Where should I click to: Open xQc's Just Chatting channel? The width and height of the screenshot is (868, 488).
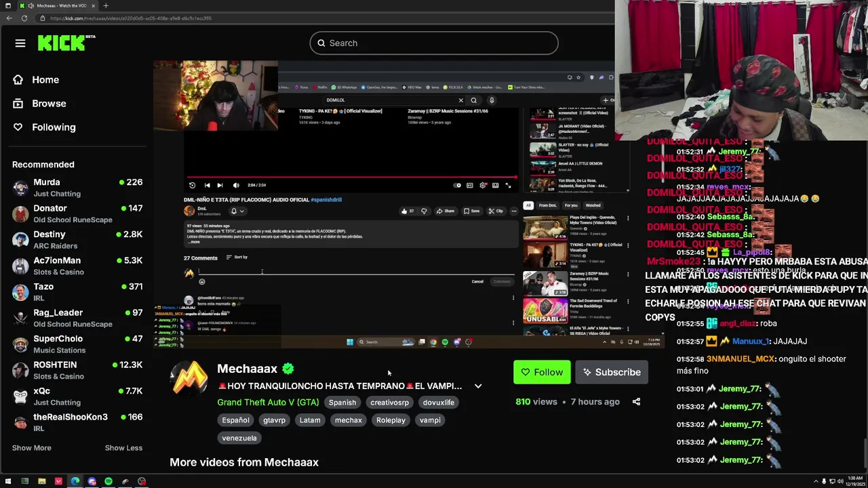pos(77,396)
